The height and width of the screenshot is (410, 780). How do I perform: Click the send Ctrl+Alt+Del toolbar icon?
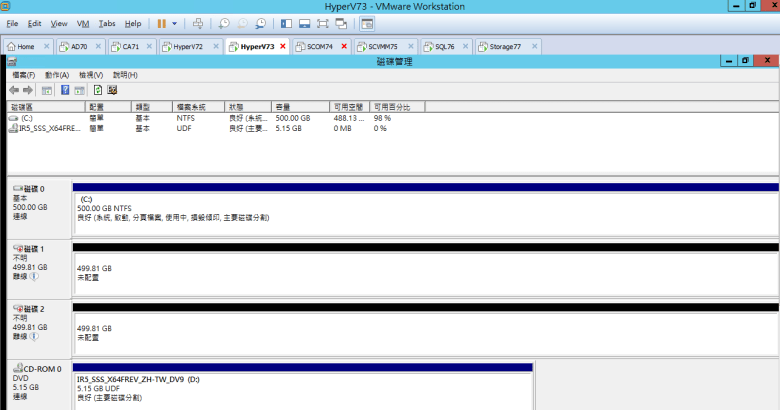[198, 22]
